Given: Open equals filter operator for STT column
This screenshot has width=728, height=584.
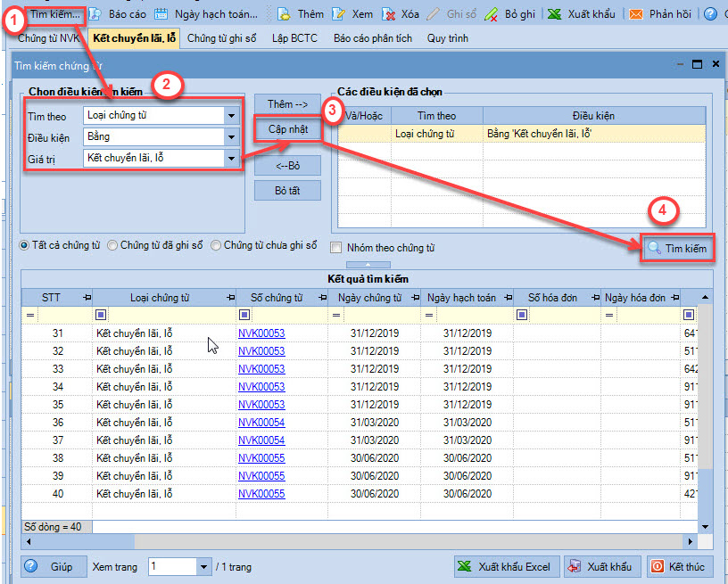Looking at the screenshot, I should pos(30,315).
